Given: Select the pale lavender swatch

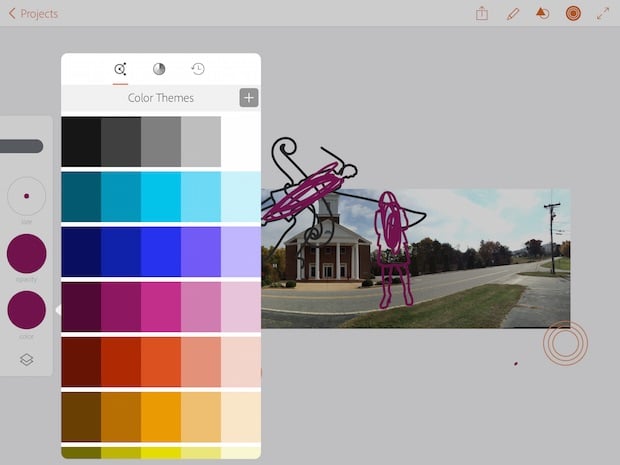Looking at the screenshot, I should click(241, 251).
